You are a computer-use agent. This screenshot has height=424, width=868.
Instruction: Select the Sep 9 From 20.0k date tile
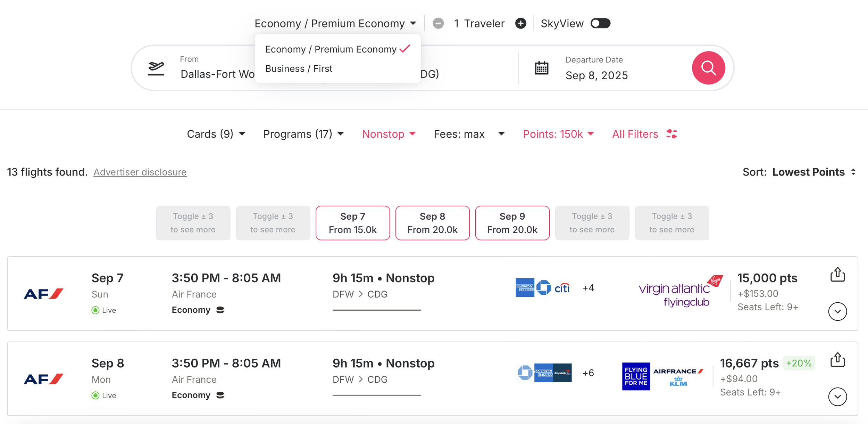(512, 223)
